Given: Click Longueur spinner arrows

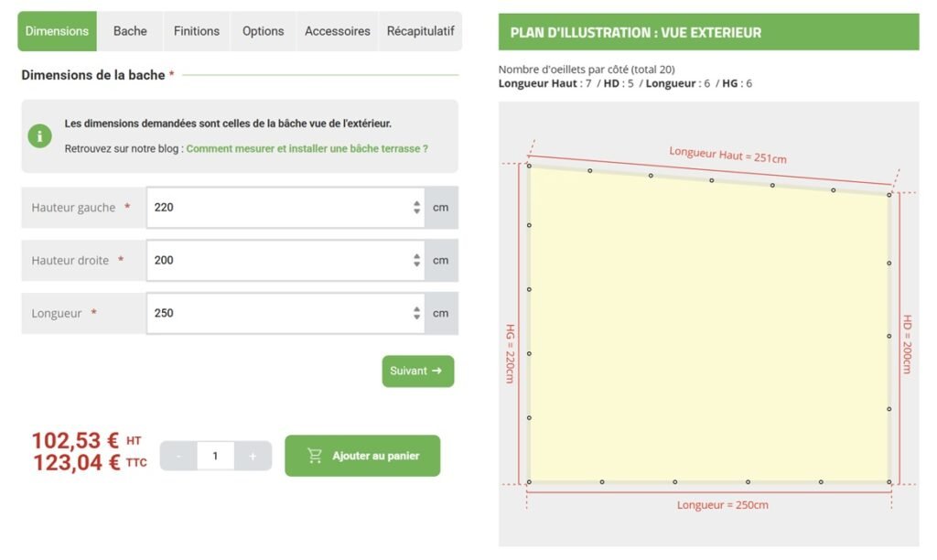Looking at the screenshot, I should pyautogui.click(x=416, y=313).
